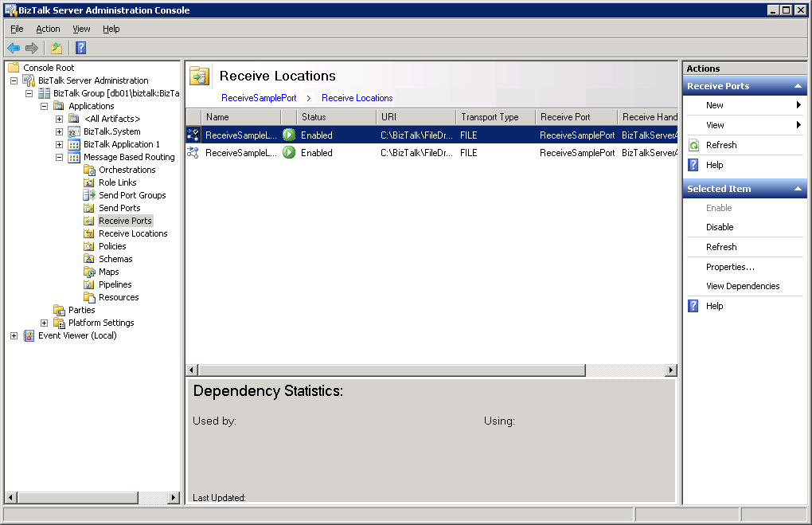Open the New submenu in Actions pane
Viewport: 812px width, 525px height.
pyautogui.click(x=744, y=105)
